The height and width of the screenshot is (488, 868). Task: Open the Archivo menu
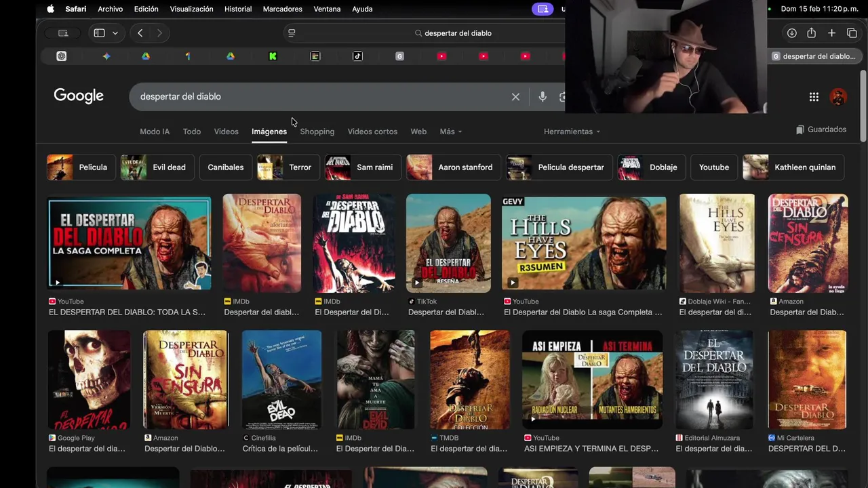pos(110,9)
